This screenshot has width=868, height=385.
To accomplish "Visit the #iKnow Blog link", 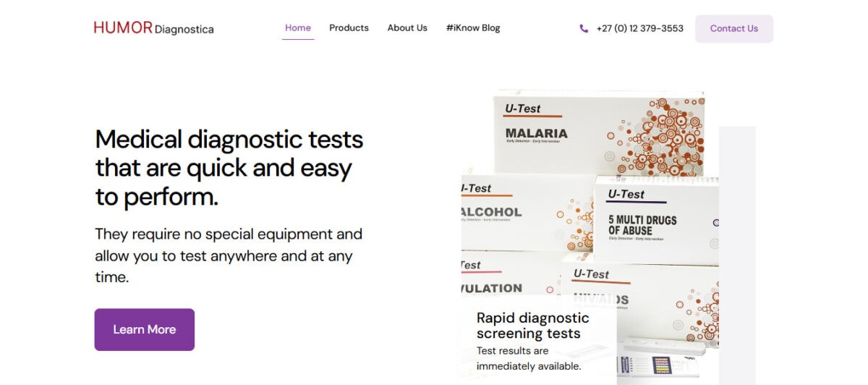I will (473, 28).
